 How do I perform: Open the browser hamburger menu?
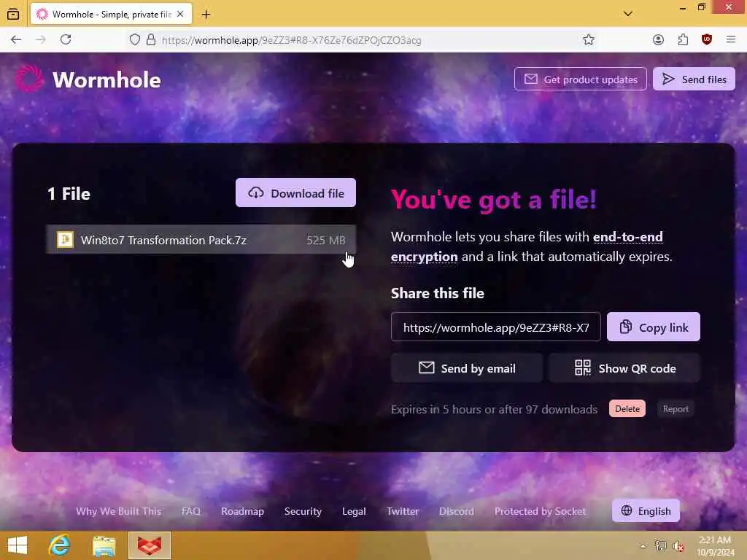click(x=731, y=39)
